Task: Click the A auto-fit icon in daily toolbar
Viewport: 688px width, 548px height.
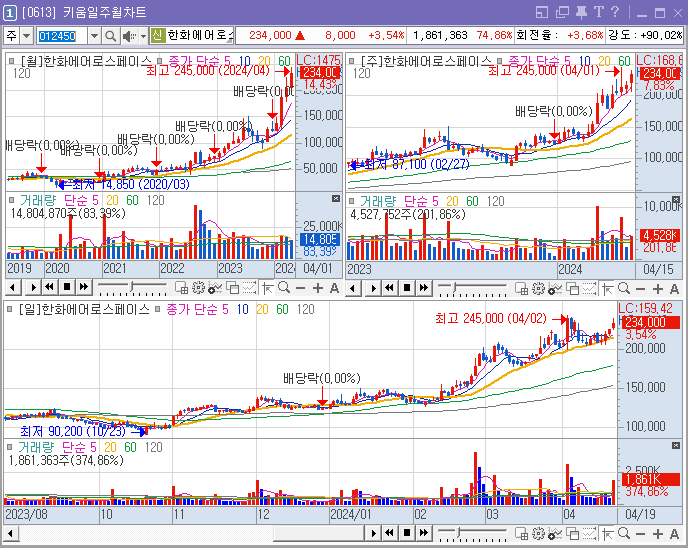Action: tap(674, 534)
